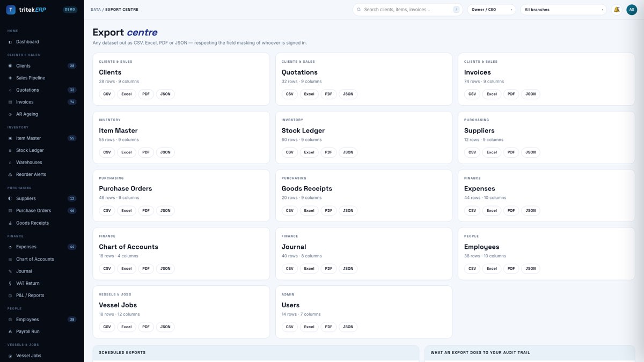Click the Dashboard icon in the sidebar

tap(10, 42)
